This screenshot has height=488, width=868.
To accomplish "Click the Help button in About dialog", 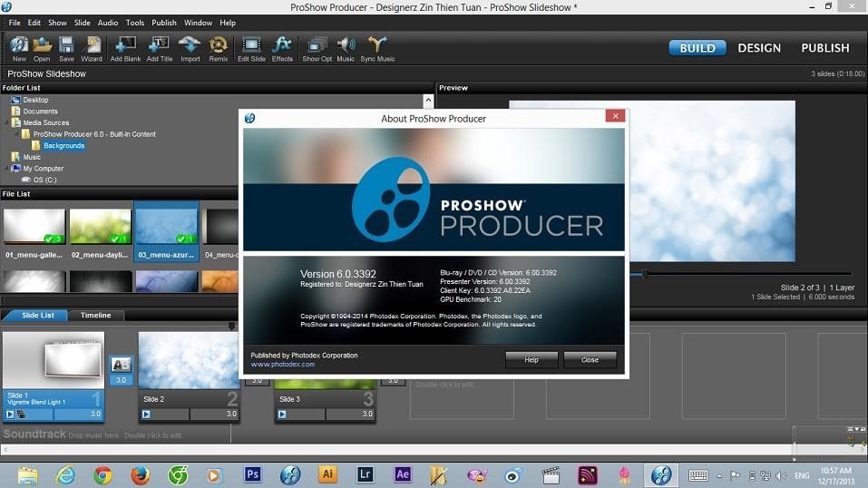I will (x=532, y=359).
